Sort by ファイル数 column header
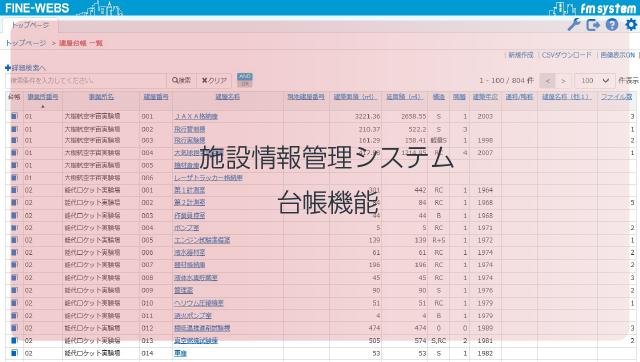This screenshot has width=640, height=362. click(616, 97)
